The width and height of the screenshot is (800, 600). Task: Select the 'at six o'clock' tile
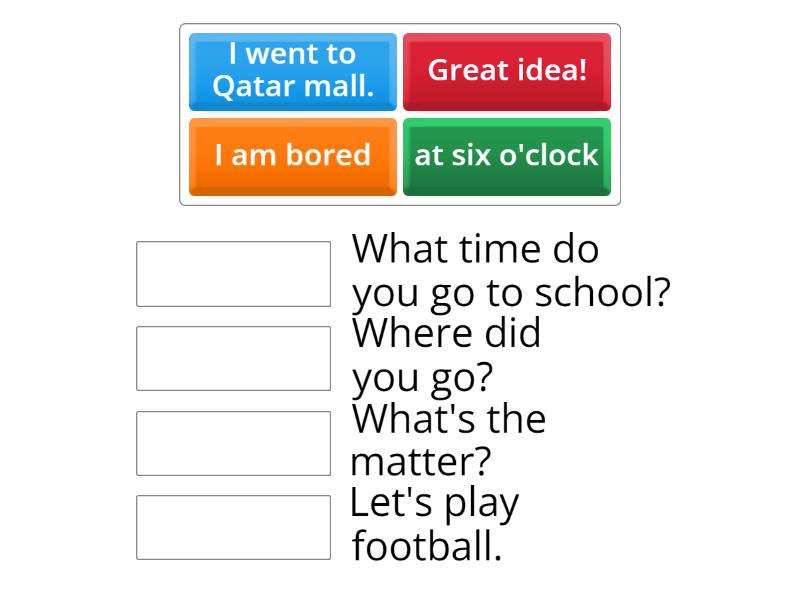(507, 156)
